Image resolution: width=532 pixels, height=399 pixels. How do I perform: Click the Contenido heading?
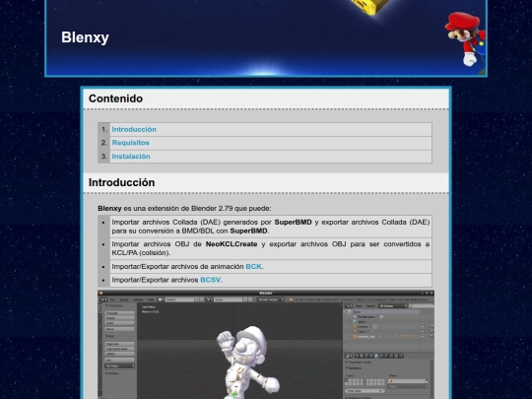click(x=115, y=99)
